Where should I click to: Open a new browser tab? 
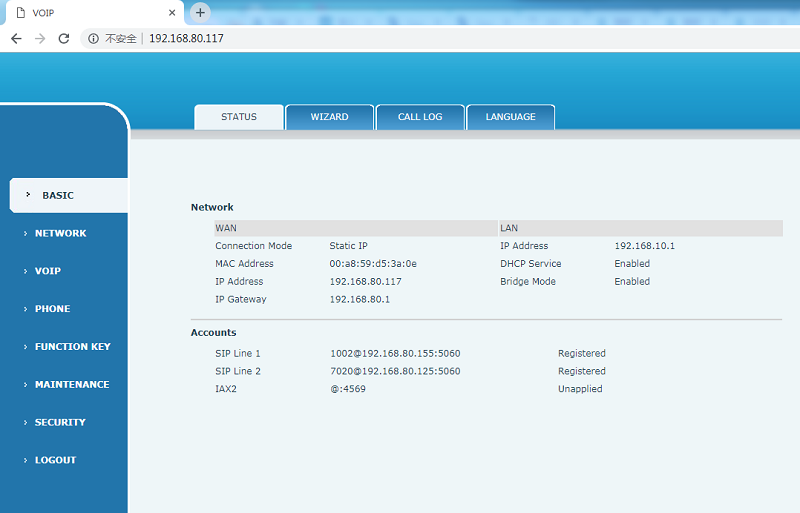point(200,12)
